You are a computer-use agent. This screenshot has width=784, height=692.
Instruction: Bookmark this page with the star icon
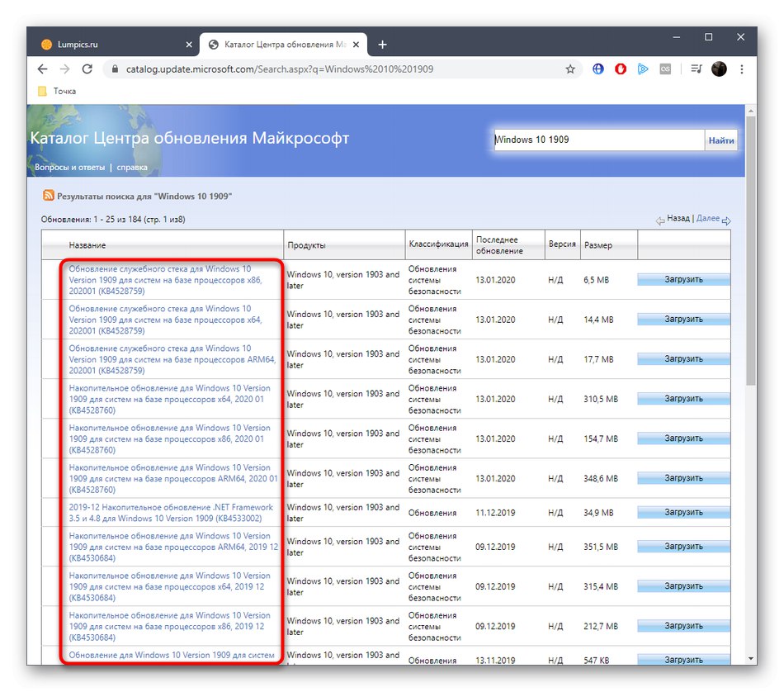[x=570, y=69]
